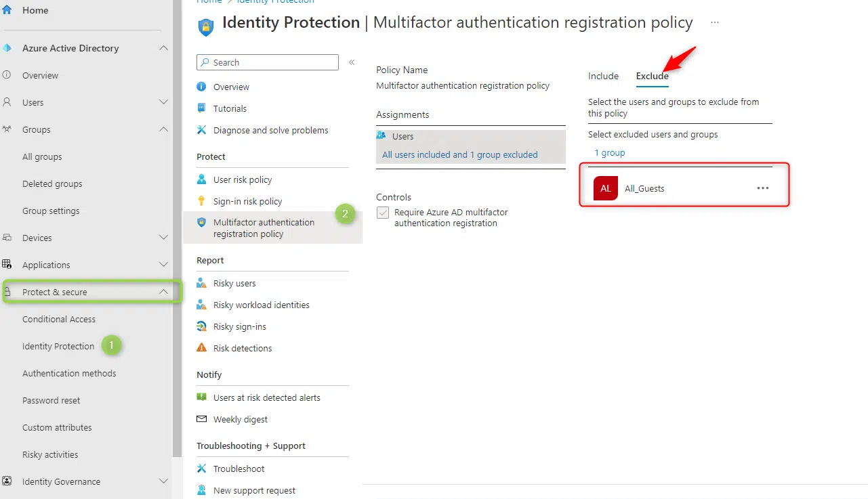Click the Tutorials icon
Viewport: 868px width, 499px height.
(201, 108)
